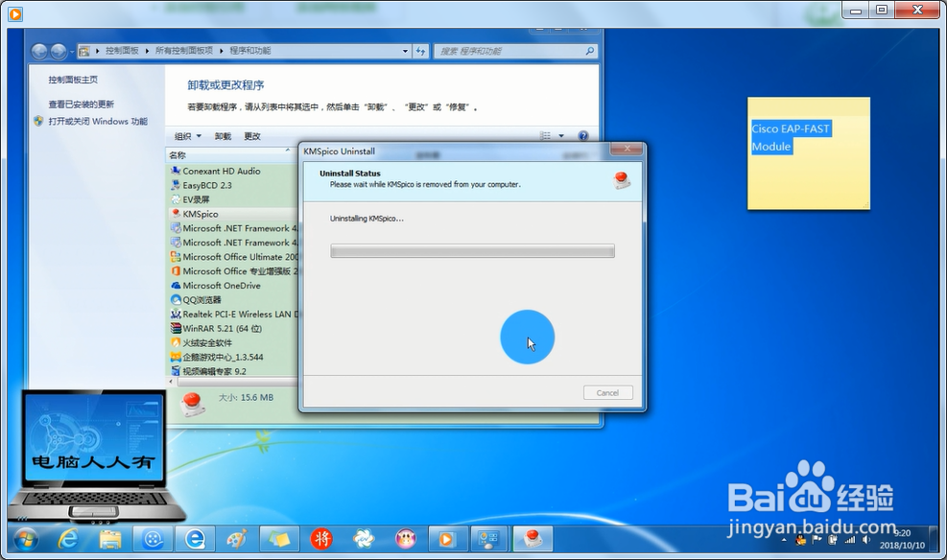The width and height of the screenshot is (947, 560).
Task: Click 控制面板 in address breadcrumb
Action: 122,51
